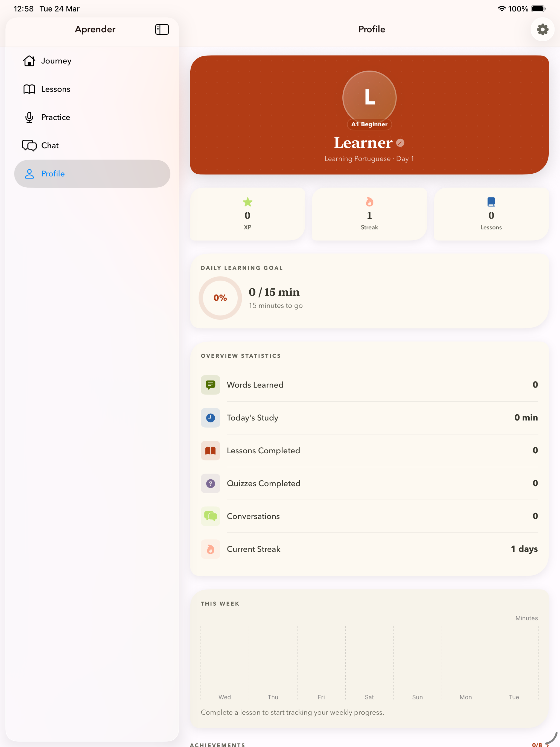Tap the edit pencil next to Learner

tap(400, 143)
